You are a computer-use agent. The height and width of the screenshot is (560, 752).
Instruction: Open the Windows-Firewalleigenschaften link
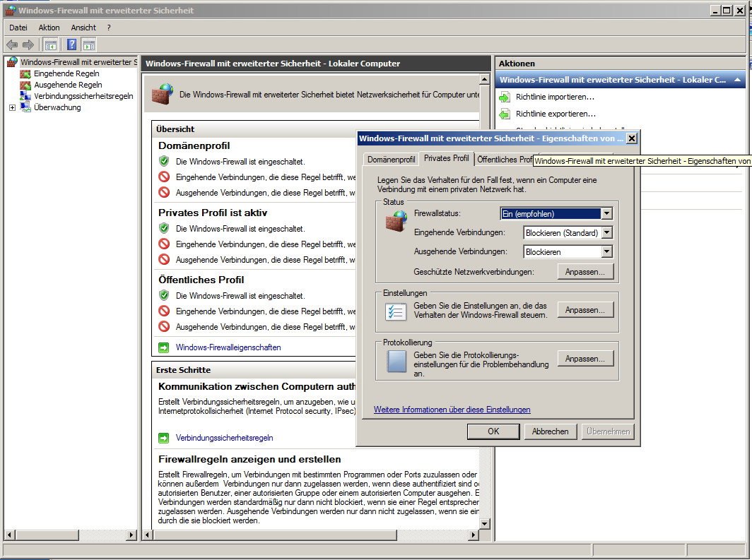click(228, 347)
